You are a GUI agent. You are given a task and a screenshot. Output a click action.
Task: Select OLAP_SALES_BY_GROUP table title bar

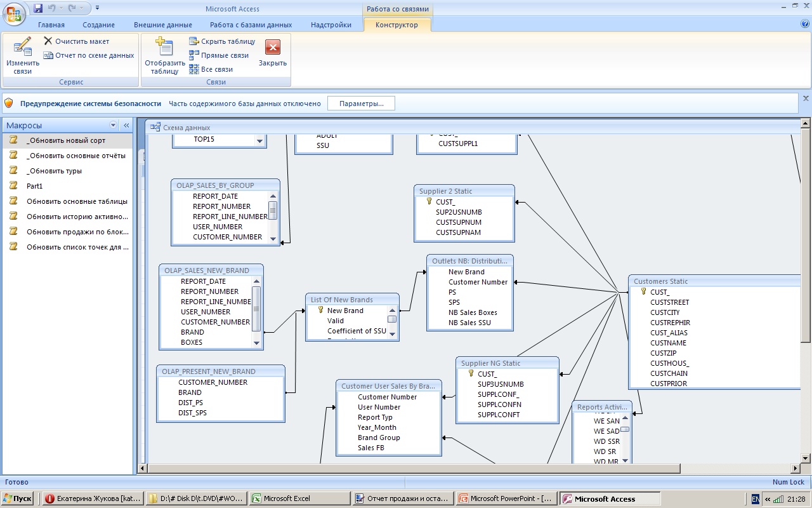tap(225, 185)
